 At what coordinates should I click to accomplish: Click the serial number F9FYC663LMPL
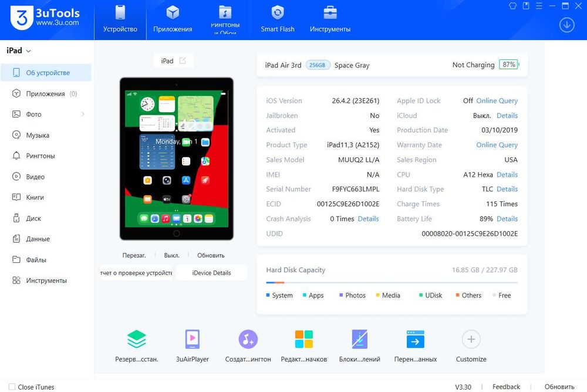pyautogui.click(x=356, y=189)
